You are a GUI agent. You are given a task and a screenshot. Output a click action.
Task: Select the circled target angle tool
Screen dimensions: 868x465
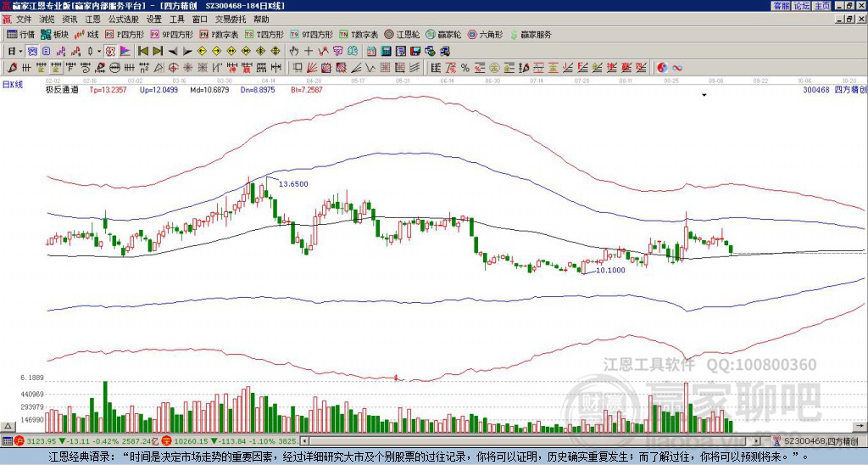[x=173, y=68]
